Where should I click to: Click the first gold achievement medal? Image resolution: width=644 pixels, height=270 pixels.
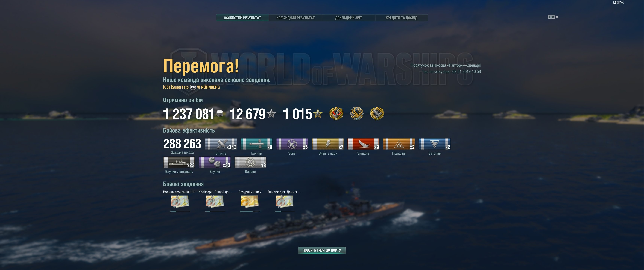336,113
